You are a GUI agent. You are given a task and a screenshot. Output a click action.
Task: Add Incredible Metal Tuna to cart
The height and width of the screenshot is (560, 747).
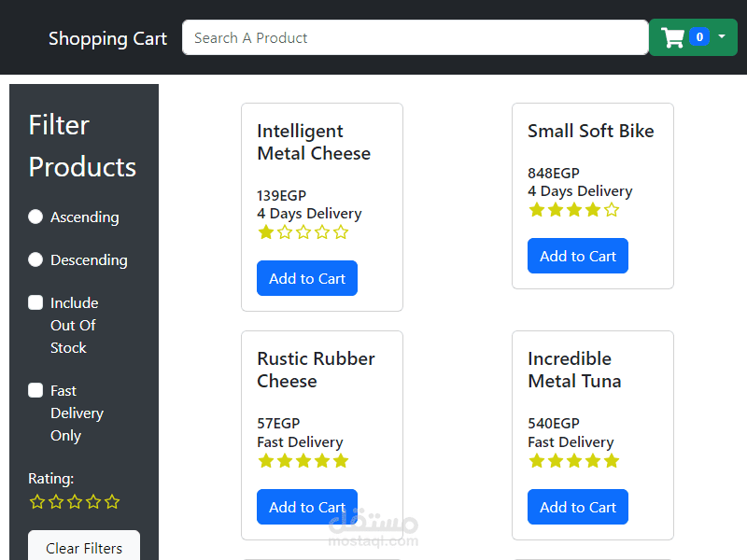pyautogui.click(x=578, y=506)
